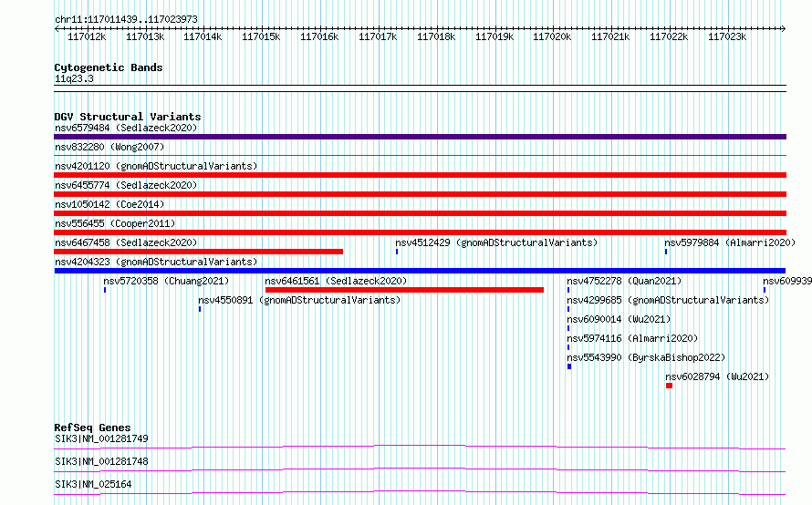Click the 117020k ruler tick label

tap(552, 36)
